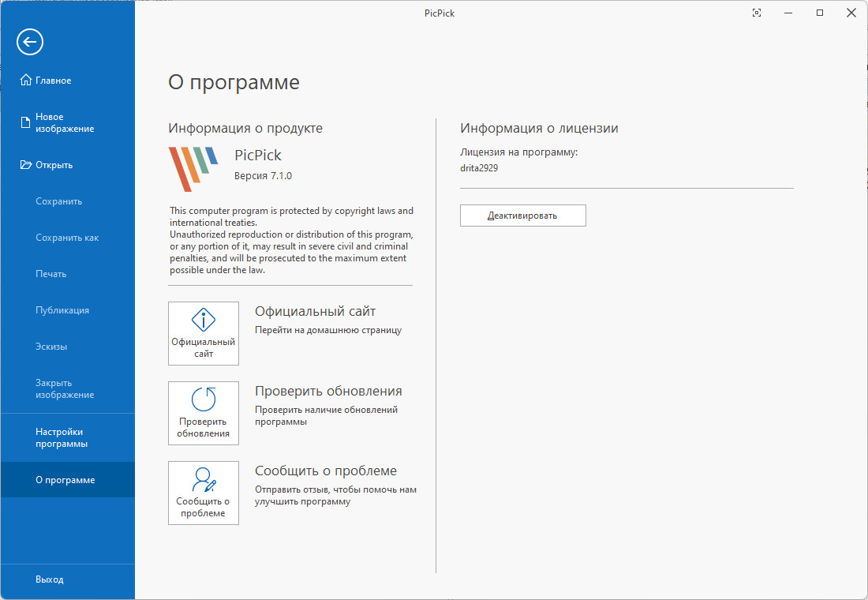Click the Проверить обновления tile button

[203, 414]
